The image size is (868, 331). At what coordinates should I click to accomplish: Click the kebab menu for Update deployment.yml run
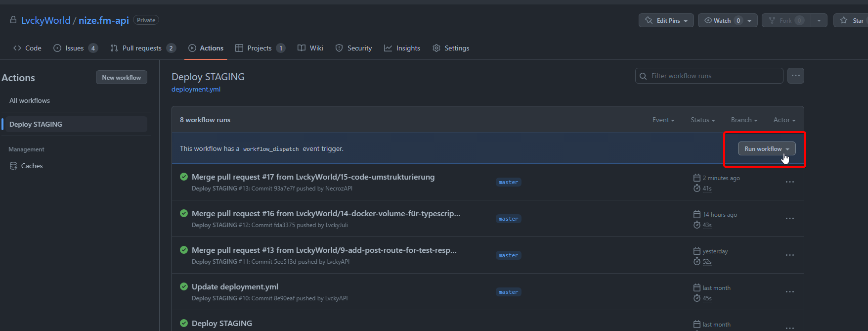point(789,292)
